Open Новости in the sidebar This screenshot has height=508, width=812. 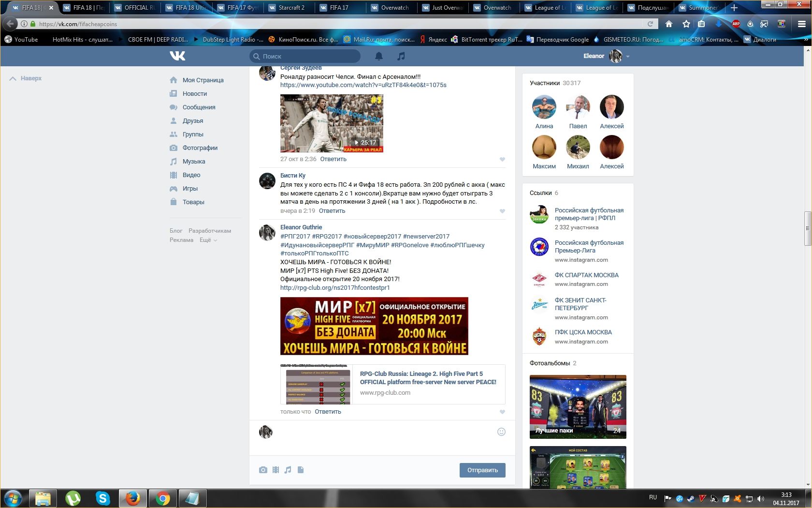click(195, 94)
